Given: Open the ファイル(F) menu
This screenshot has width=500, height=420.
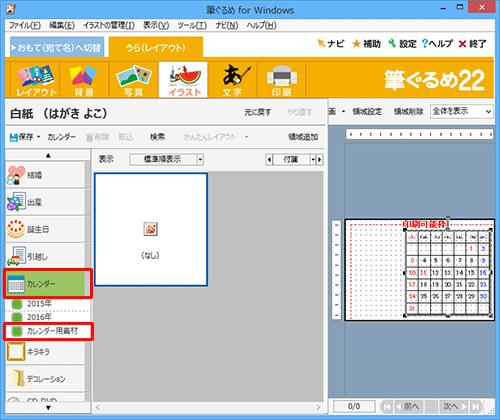Looking at the screenshot, I should [25, 25].
